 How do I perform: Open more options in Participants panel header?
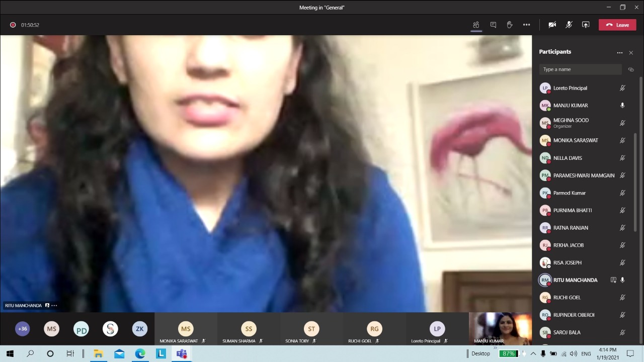[619, 52]
